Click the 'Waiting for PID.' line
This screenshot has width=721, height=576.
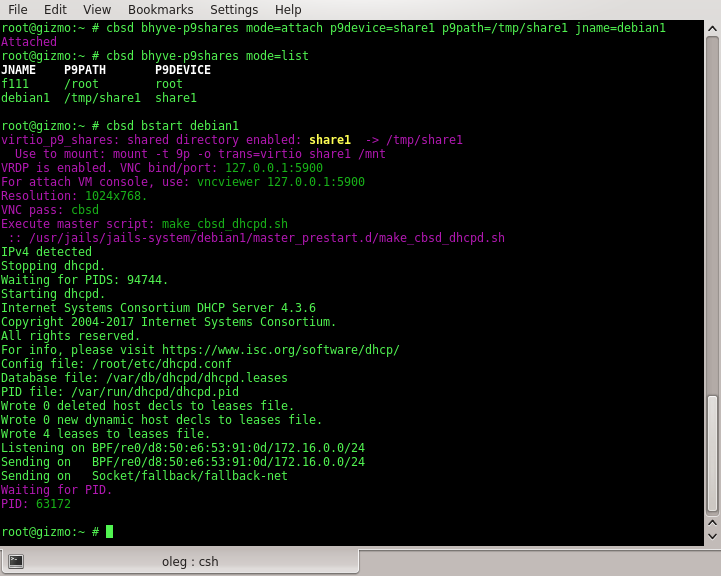point(57,490)
